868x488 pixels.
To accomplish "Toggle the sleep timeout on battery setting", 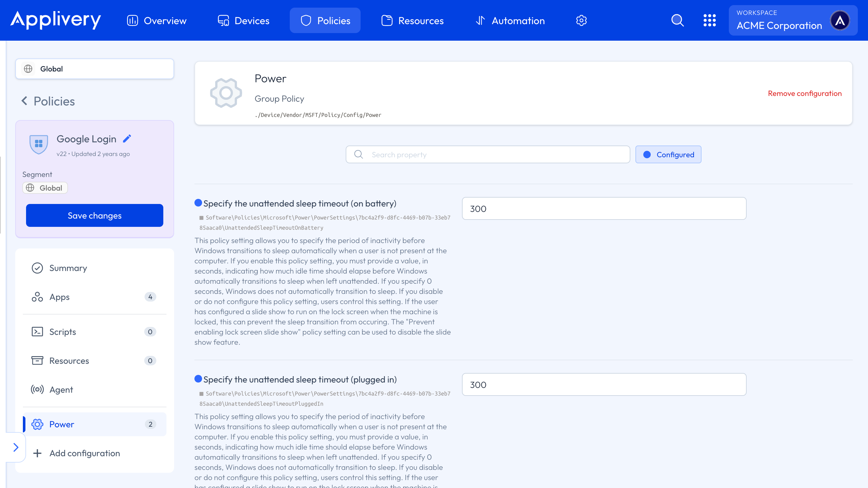I will click(x=198, y=203).
